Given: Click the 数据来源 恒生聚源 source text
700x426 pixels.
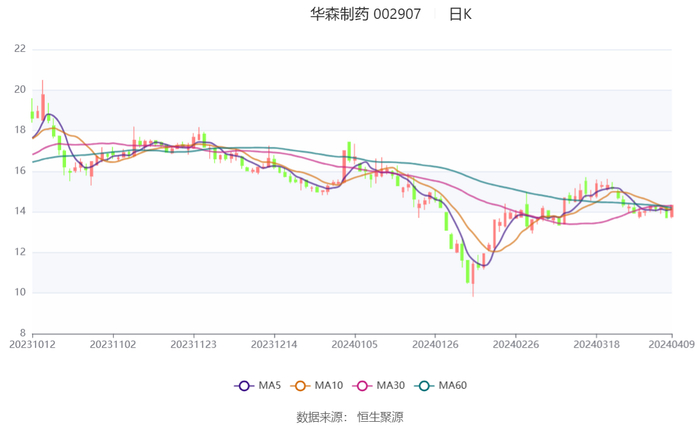Looking at the screenshot, I should click(x=350, y=417).
